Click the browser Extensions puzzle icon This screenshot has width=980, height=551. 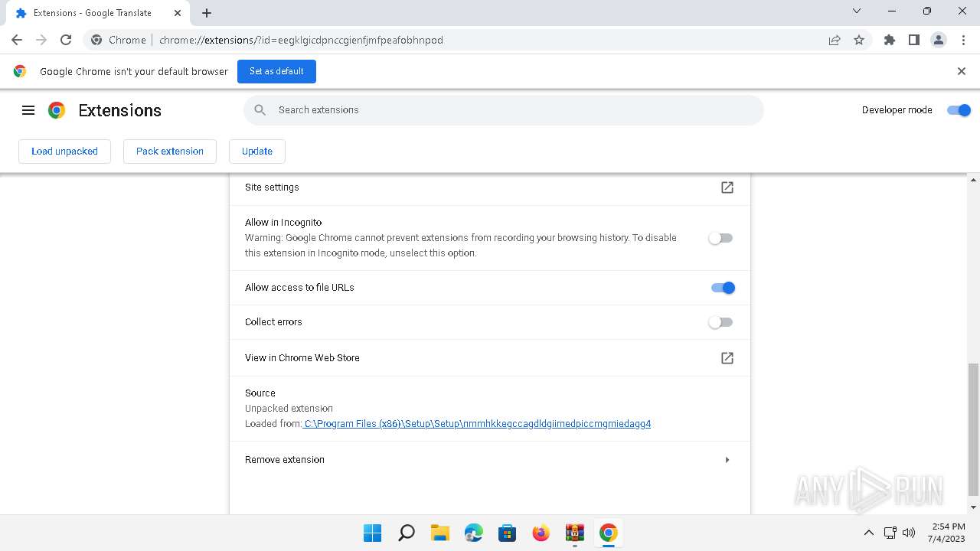click(x=889, y=40)
